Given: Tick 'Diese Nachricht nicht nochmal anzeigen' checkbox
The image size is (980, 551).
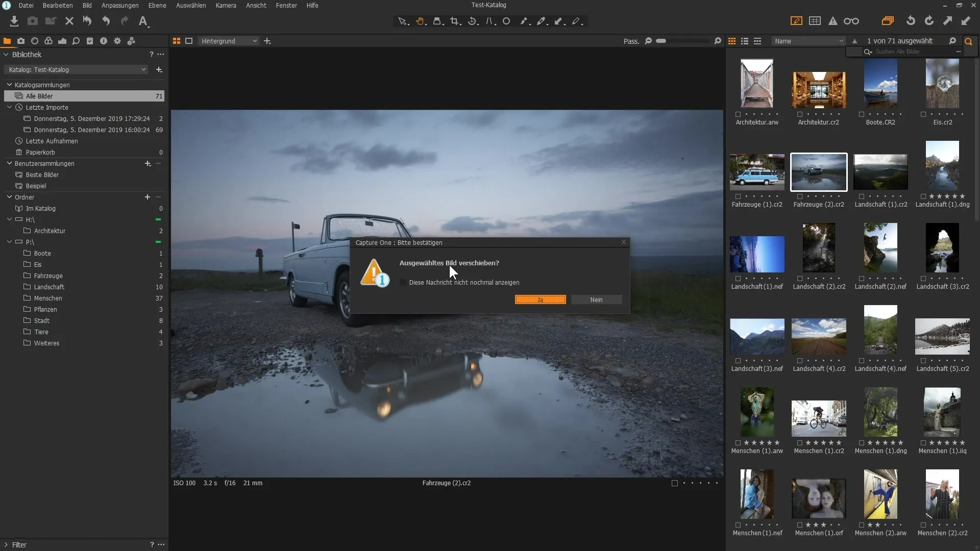Looking at the screenshot, I should 403,282.
